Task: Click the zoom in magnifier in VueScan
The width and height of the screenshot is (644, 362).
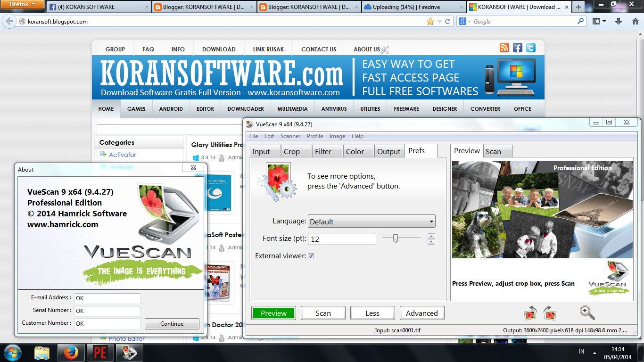Action: (x=587, y=313)
